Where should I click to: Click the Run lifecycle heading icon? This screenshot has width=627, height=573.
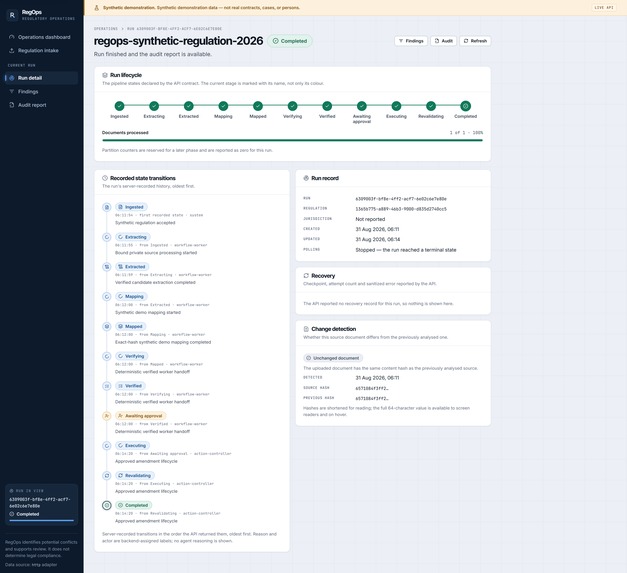pyautogui.click(x=105, y=75)
